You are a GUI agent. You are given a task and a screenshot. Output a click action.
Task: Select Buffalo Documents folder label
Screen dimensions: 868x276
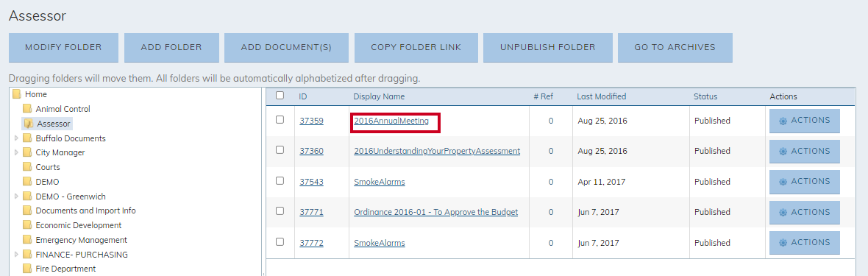click(71, 138)
